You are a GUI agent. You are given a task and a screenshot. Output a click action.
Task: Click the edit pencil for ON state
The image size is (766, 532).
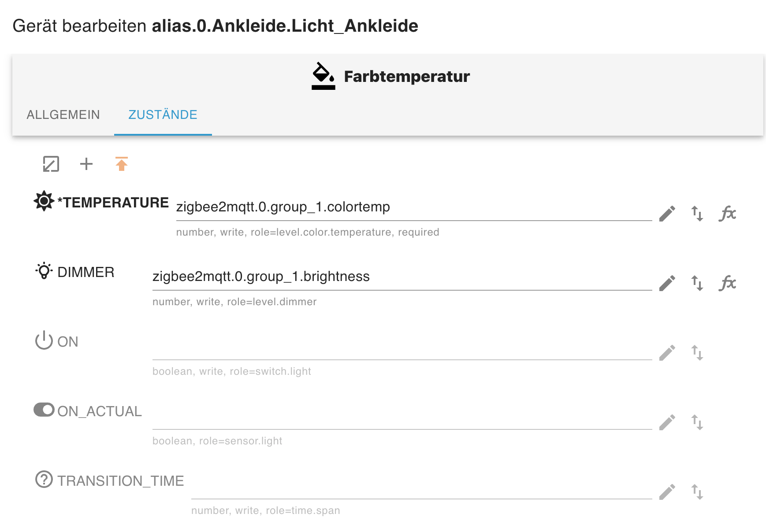pos(667,353)
